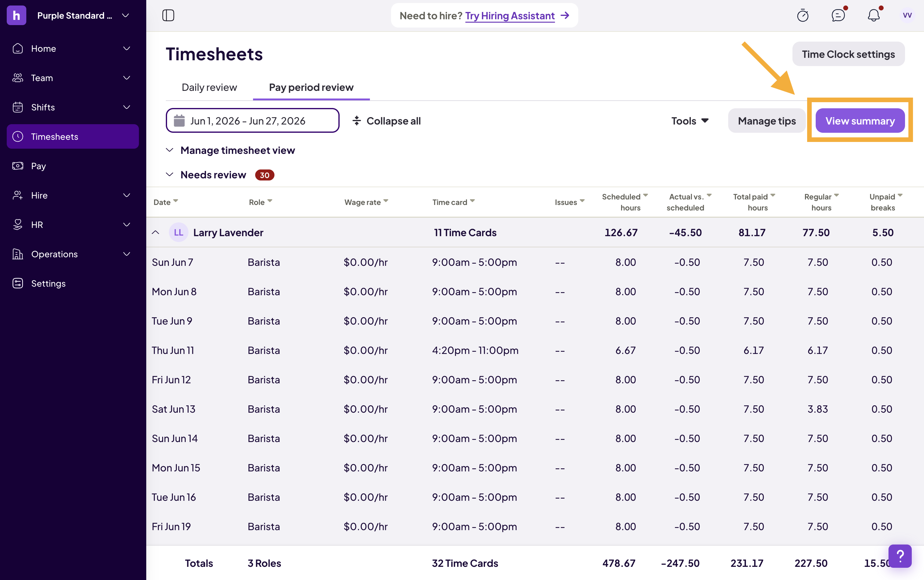Open the Thu Jun 11 time card row
This screenshot has width=924, height=580.
click(x=535, y=350)
